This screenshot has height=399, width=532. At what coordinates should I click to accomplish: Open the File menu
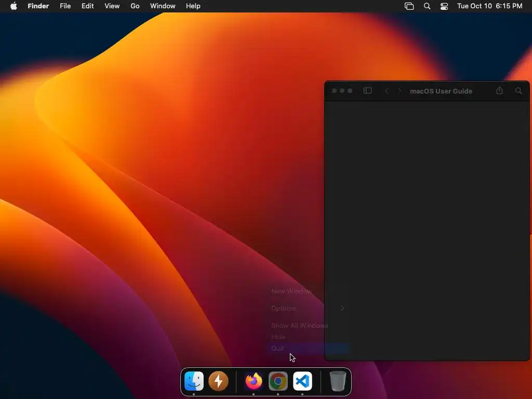65,6
